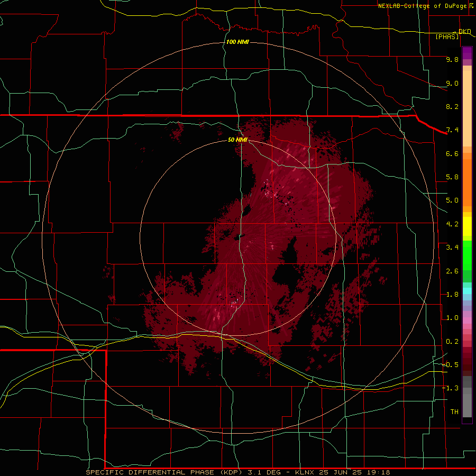476x476 pixels.
Task: Click the 1.0 scale value
Action: [x=452, y=318]
